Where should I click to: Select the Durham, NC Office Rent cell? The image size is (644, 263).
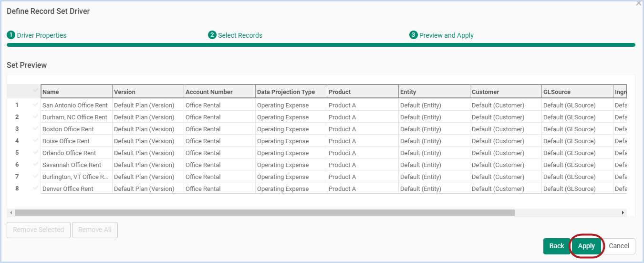[x=76, y=117]
